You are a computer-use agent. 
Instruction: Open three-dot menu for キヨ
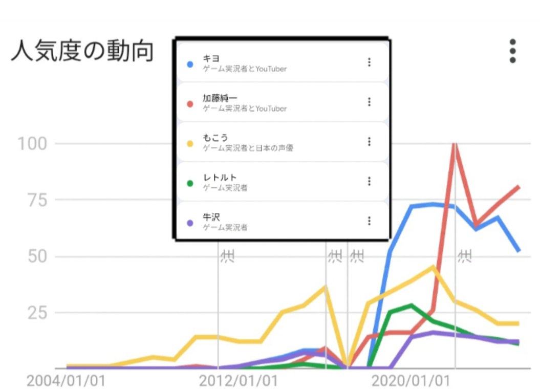(369, 62)
